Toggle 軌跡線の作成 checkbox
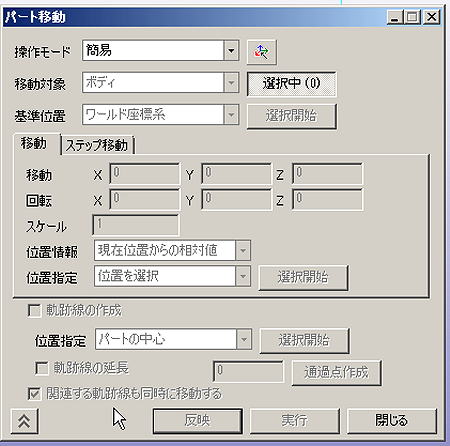The width and height of the screenshot is (450, 446). pyautogui.click(x=34, y=311)
